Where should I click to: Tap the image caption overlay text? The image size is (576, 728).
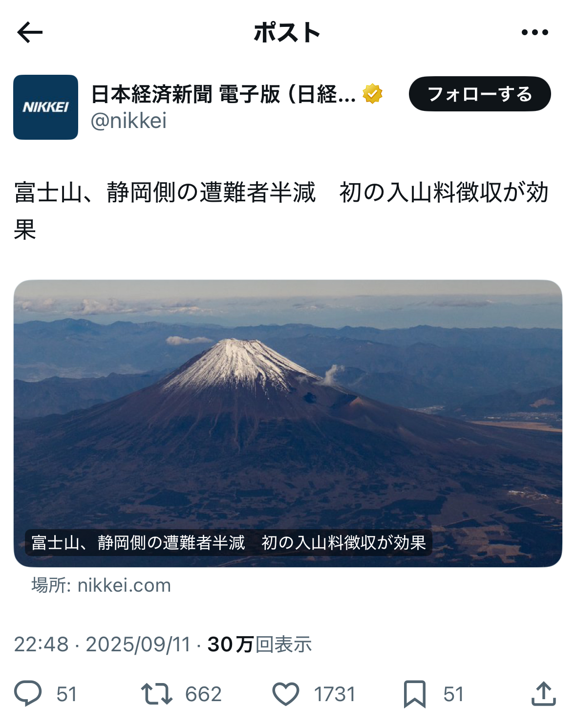click(x=229, y=543)
